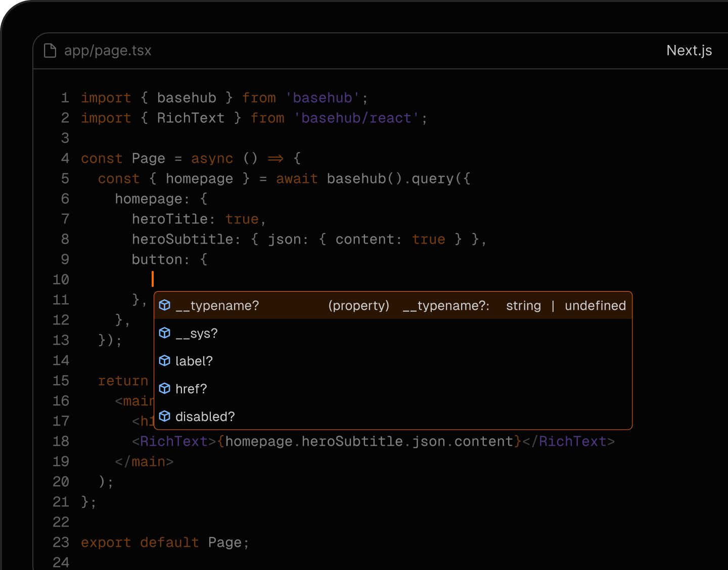The image size is (728, 570).
Task: Click line number 10 in the gutter
Action: coord(61,279)
